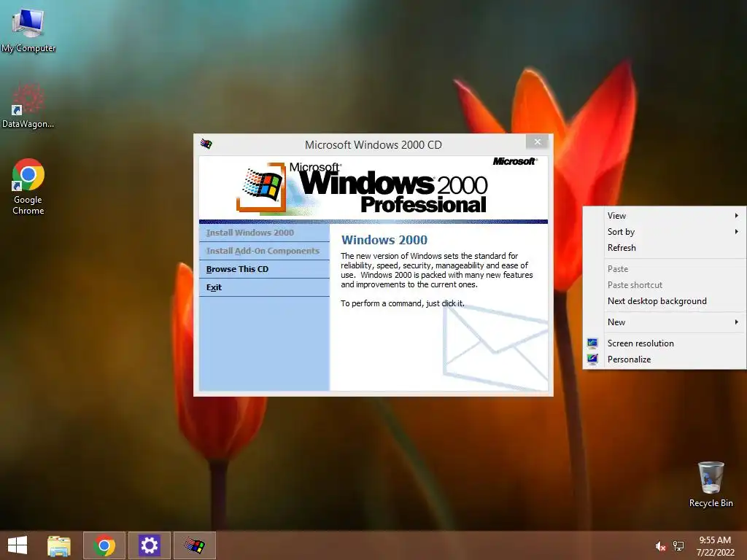This screenshot has height=560, width=747.
Task: Expand the New submenu
Action: click(665, 322)
